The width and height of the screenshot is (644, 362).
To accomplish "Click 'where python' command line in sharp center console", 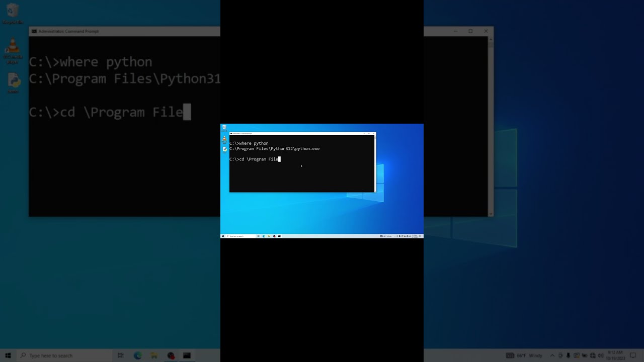I will tap(249, 143).
